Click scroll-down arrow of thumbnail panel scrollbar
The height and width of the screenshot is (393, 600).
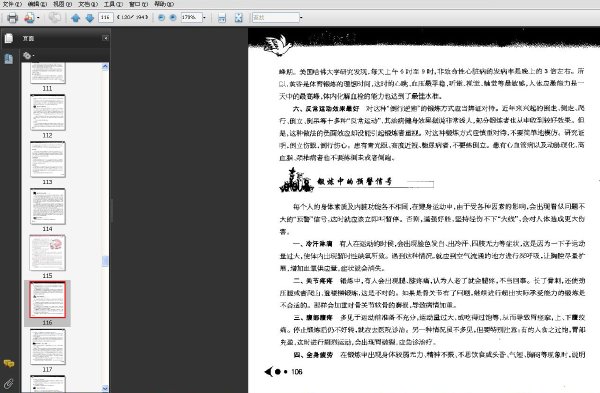(x=105, y=388)
